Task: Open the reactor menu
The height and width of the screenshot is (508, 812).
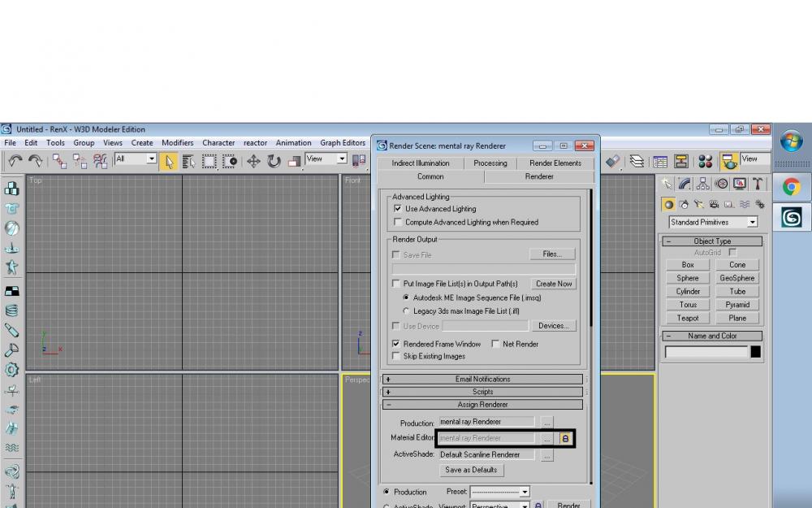Action: tap(255, 142)
